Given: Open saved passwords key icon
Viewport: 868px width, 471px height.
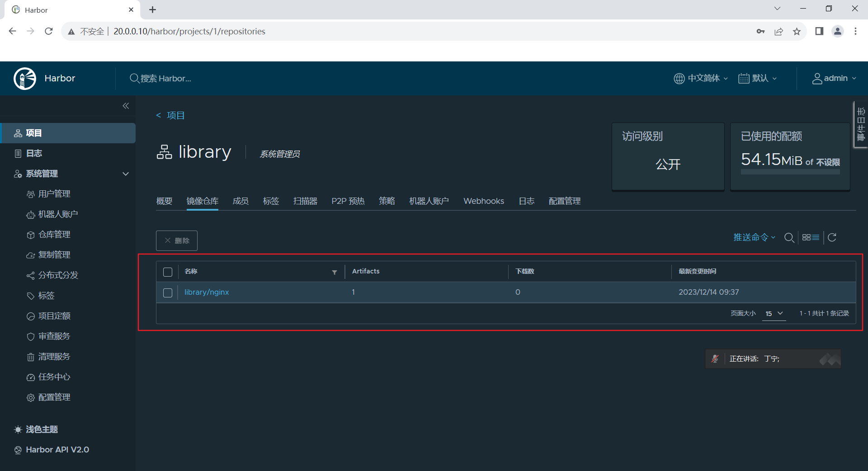Looking at the screenshot, I should click(760, 31).
